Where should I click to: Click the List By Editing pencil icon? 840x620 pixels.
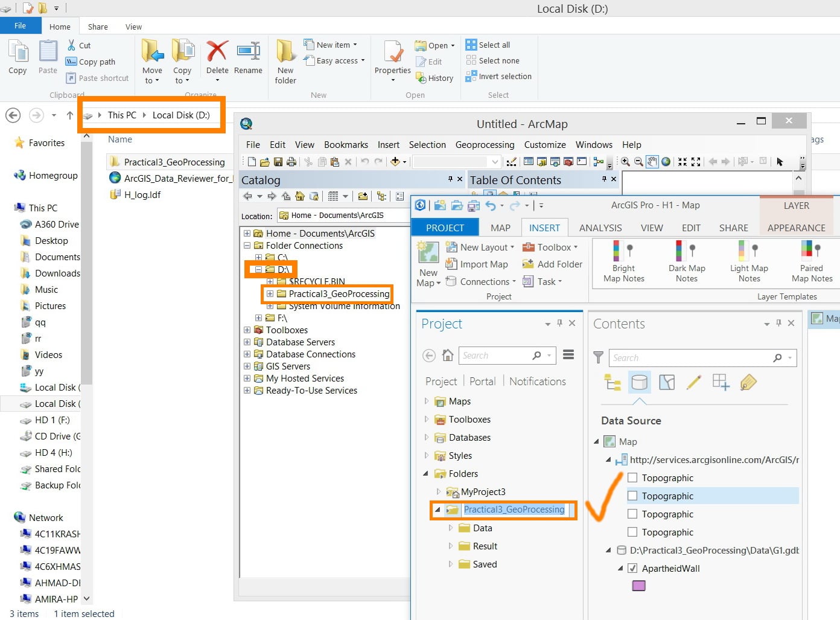click(x=694, y=382)
